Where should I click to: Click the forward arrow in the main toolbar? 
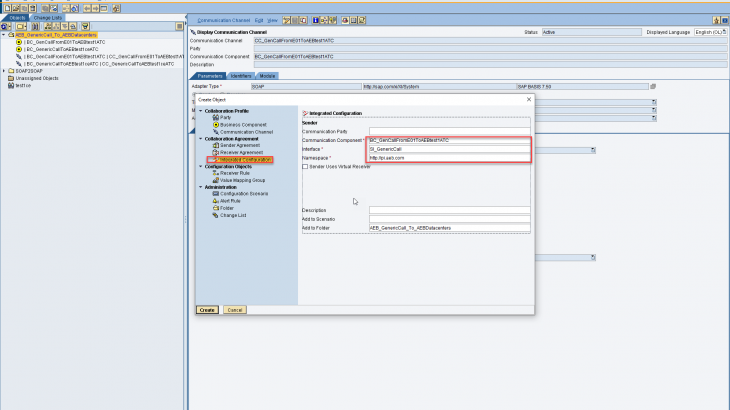[95, 8]
